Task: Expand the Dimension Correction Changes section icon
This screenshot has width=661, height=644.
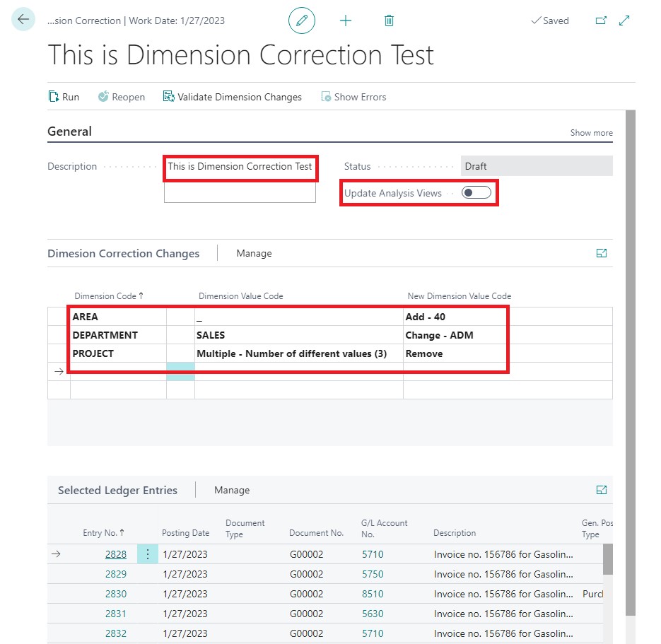Action: click(602, 253)
